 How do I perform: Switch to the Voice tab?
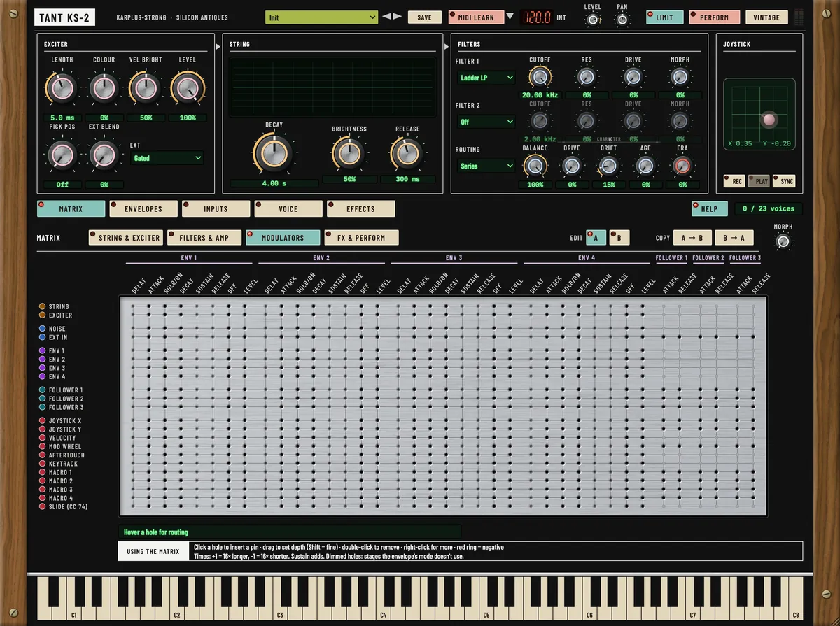[x=288, y=208]
